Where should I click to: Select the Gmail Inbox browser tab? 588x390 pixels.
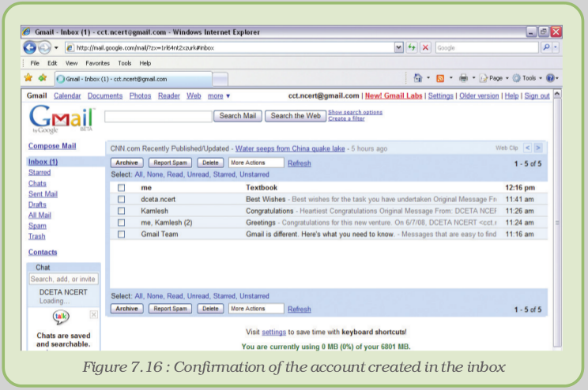[133, 79]
